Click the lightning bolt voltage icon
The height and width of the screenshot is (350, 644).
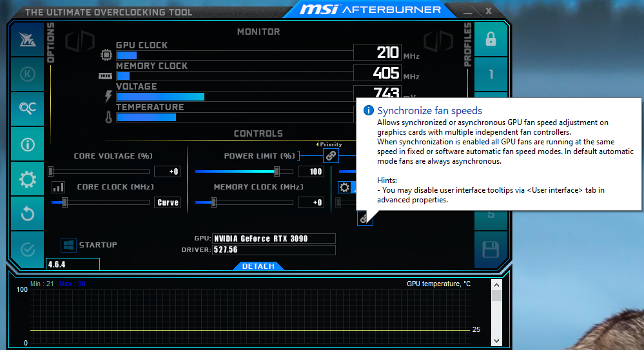108,96
